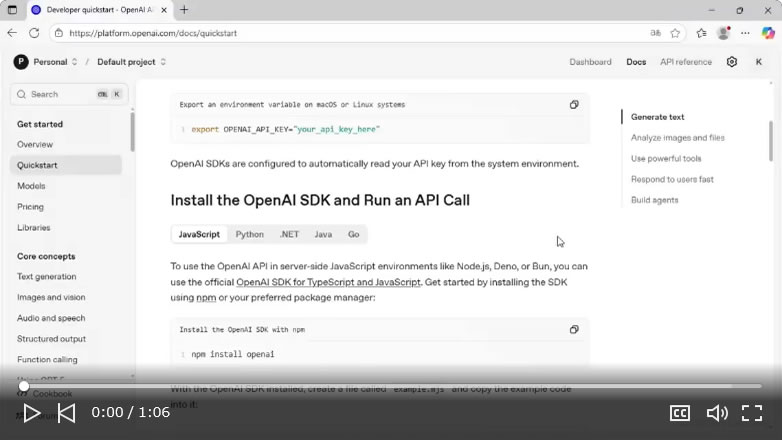Open the API reference tab
Screen dimensions: 782x440
click(686, 62)
